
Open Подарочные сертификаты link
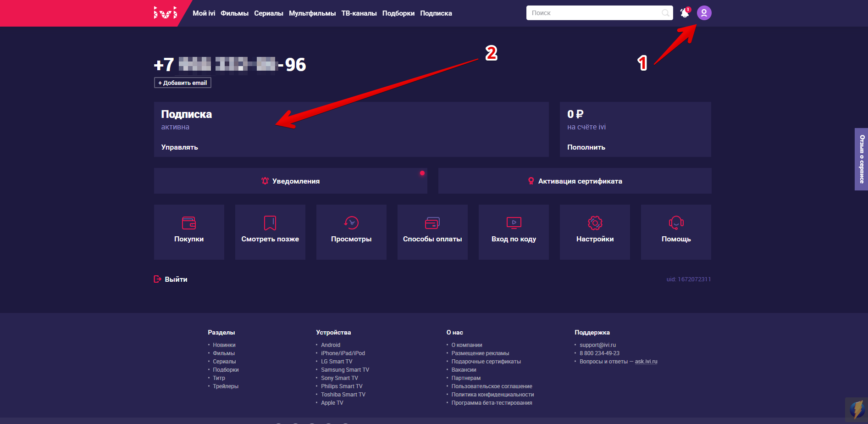pos(486,362)
